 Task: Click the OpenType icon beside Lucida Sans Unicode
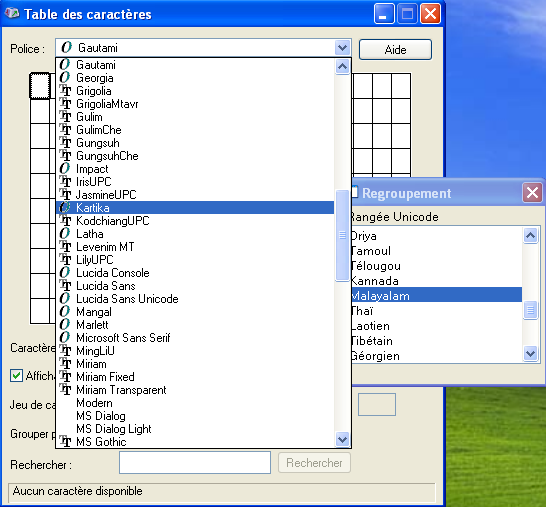(x=65, y=299)
